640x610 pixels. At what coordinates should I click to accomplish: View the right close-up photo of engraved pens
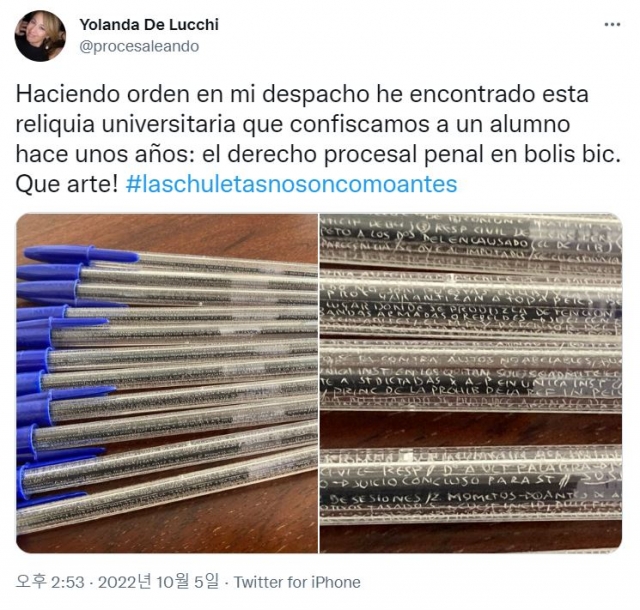coord(471,383)
